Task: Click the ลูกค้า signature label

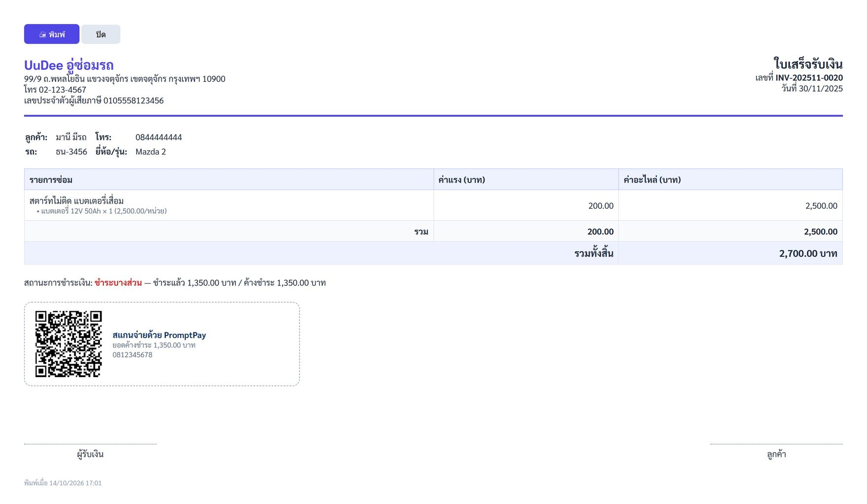Action: tap(776, 454)
